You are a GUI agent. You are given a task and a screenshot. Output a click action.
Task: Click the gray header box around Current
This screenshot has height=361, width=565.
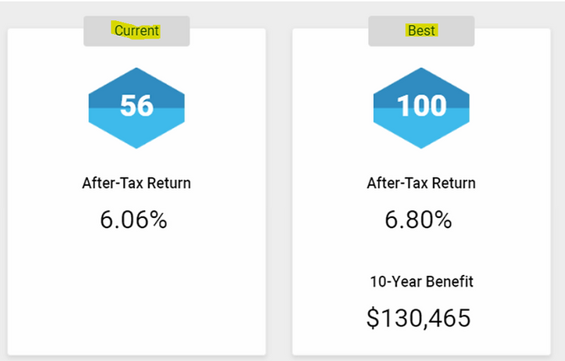tap(137, 31)
